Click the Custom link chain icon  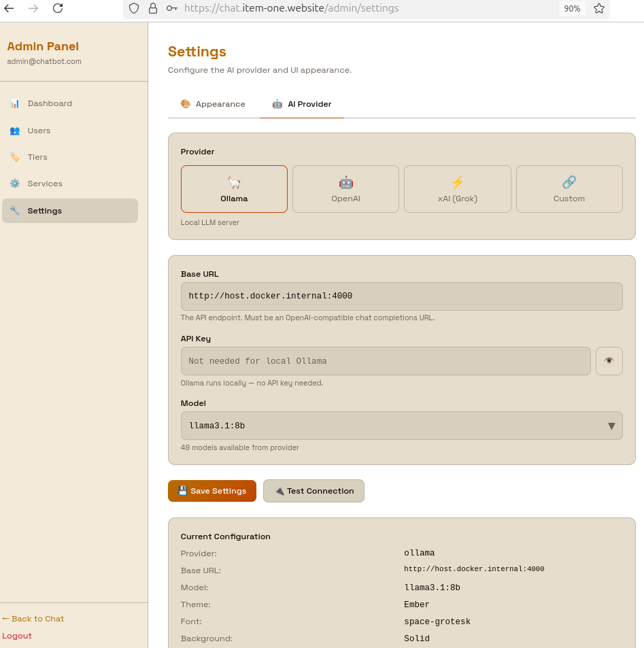click(569, 182)
